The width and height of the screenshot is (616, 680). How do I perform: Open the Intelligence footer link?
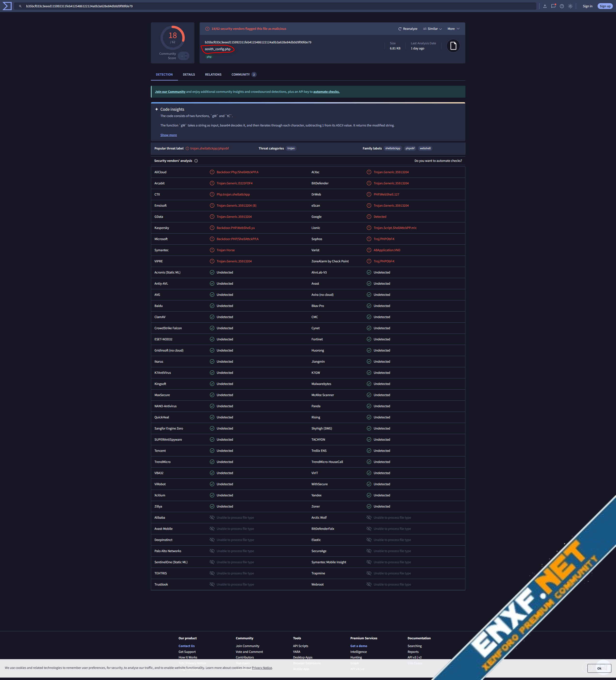point(358,652)
